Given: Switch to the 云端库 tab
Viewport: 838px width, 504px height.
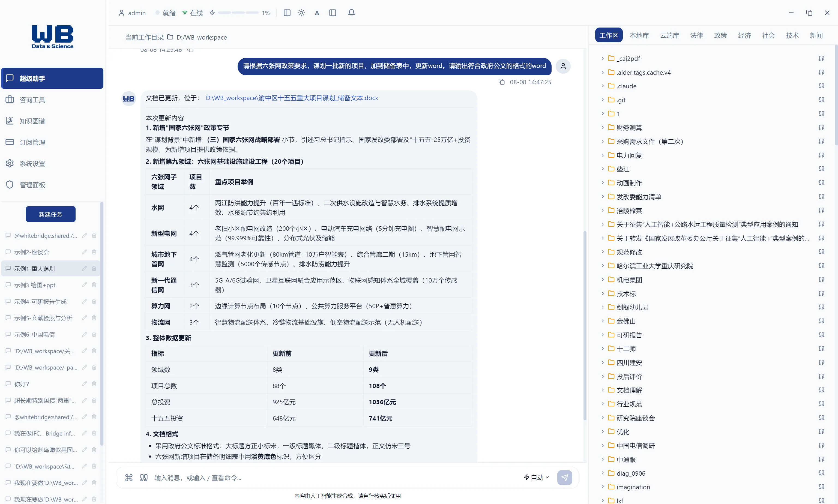Looking at the screenshot, I should 669,35.
